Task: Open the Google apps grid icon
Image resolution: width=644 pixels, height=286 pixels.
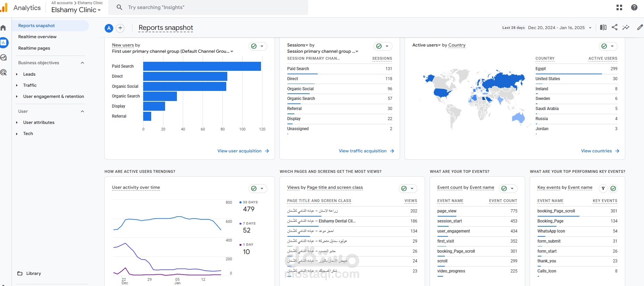Action: (x=619, y=7)
